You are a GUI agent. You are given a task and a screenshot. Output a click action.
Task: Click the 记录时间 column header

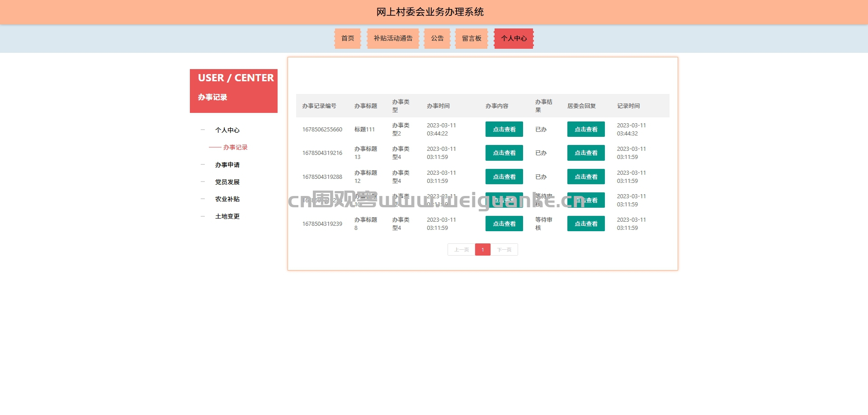[x=628, y=106]
